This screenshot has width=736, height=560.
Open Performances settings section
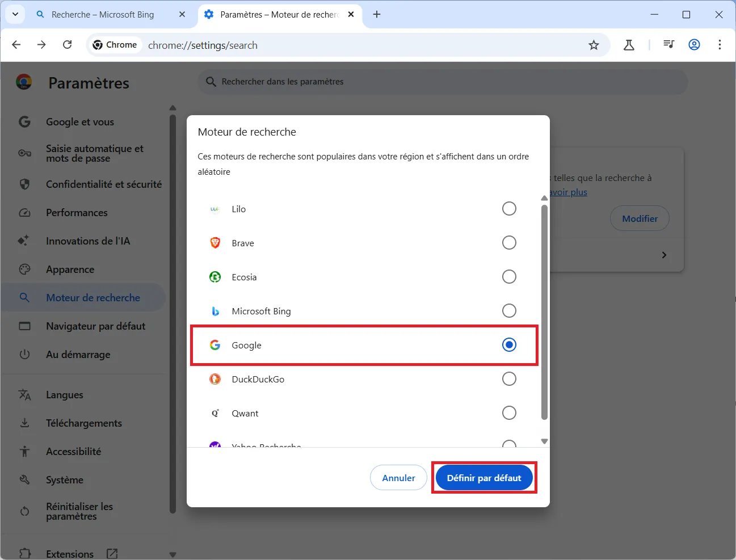pyautogui.click(x=83, y=213)
